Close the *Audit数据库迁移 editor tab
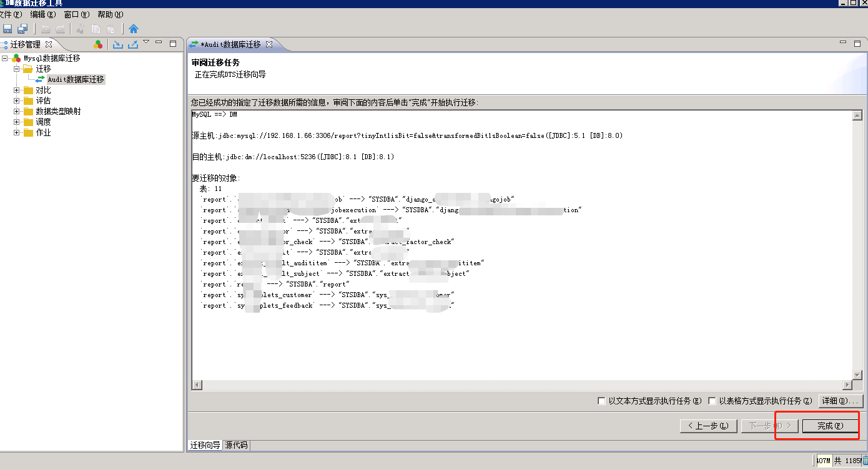Viewport: 868px width, 470px height. (x=269, y=44)
